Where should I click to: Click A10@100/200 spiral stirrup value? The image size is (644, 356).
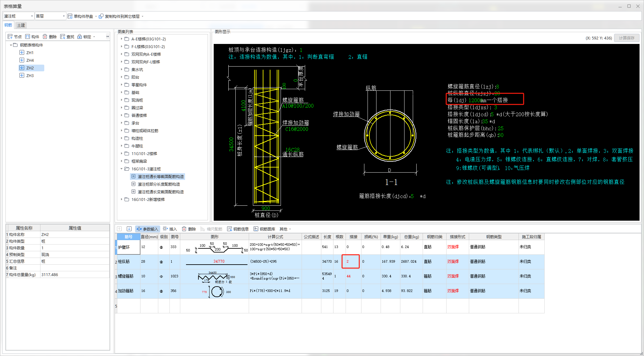(297, 106)
